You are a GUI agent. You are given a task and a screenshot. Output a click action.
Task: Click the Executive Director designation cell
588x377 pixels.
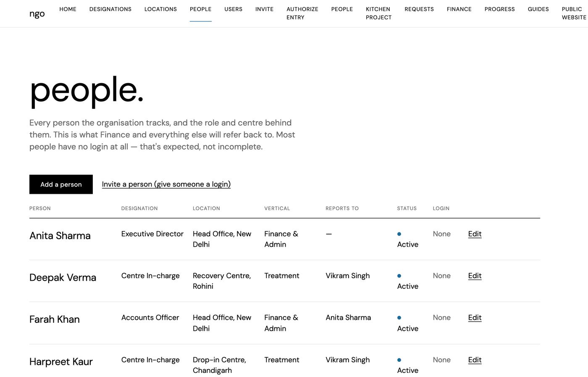tap(152, 234)
